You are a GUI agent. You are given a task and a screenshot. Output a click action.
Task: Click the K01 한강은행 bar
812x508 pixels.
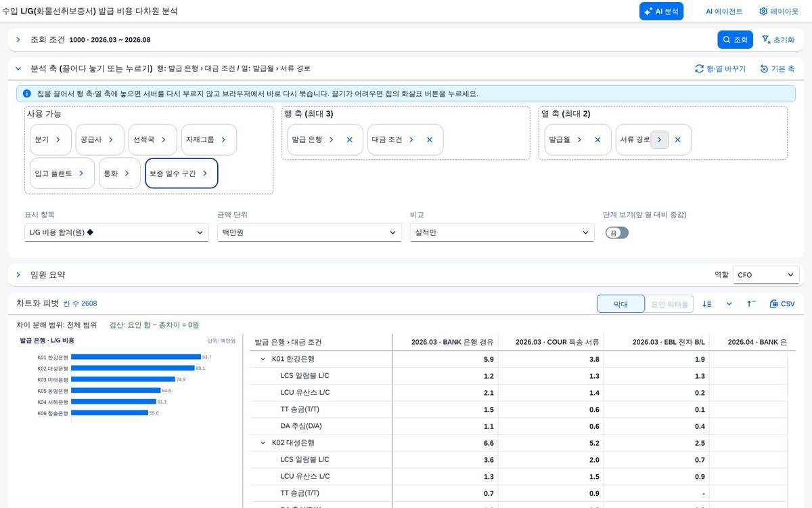[135, 357]
